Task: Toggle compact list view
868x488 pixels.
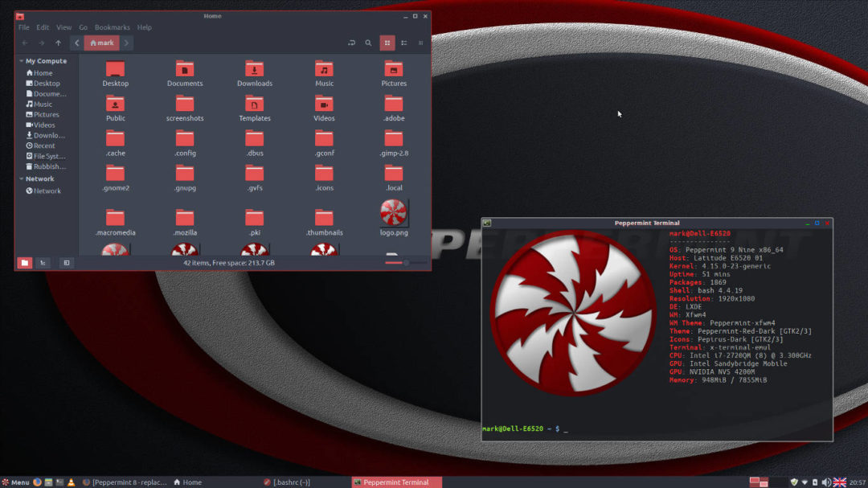Action: tap(403, 43)
